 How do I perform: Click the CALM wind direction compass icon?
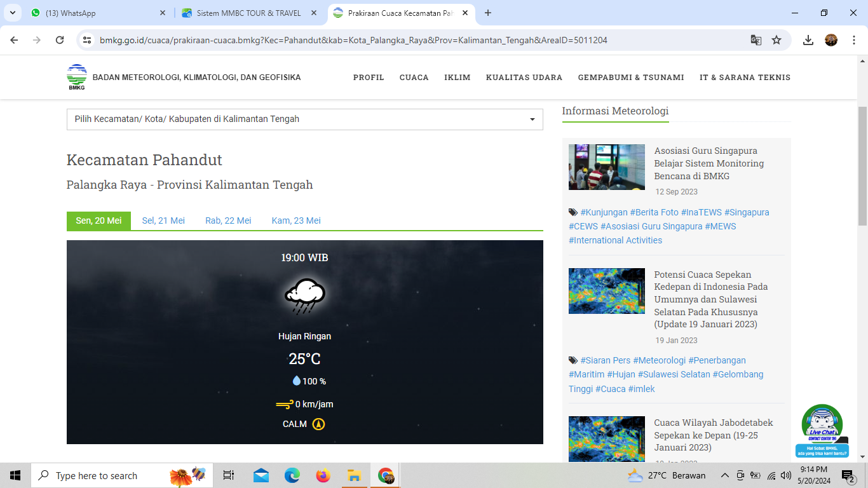pos(318,424)
